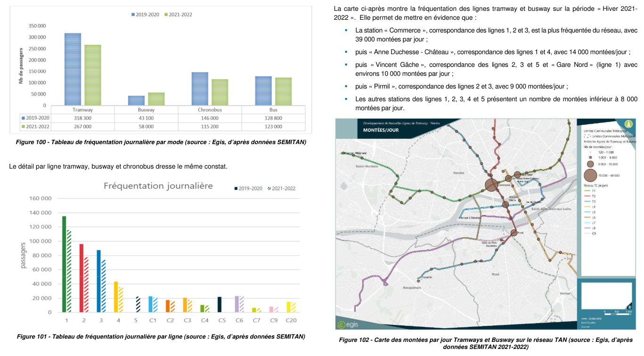
Task: Click the green Tramway 2021-2022 bar
Action: tap(93, 75)
